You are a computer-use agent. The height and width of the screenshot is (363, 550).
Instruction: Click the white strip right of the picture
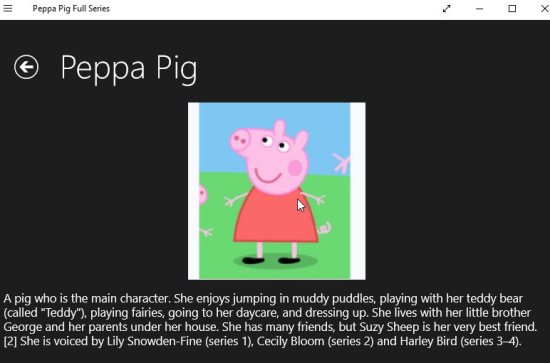[358, 191]
